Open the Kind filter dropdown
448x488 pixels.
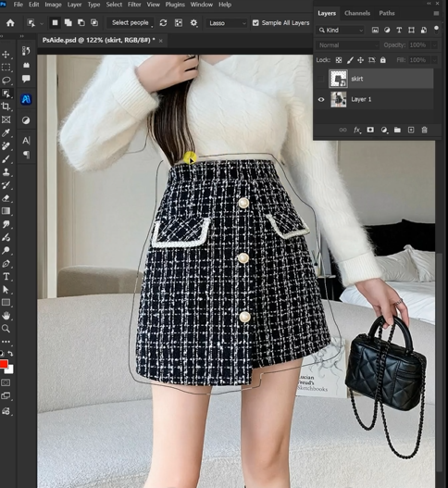[341, 31]
